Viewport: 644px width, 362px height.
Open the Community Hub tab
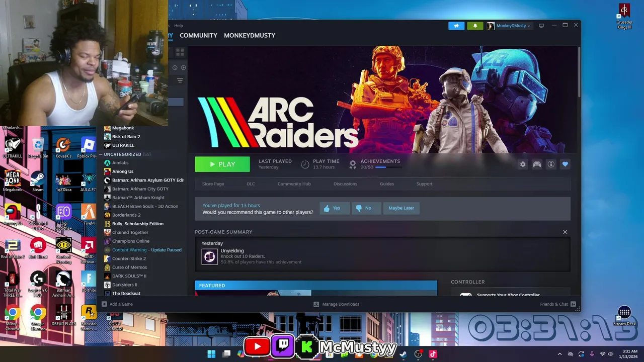pos(294,184)
